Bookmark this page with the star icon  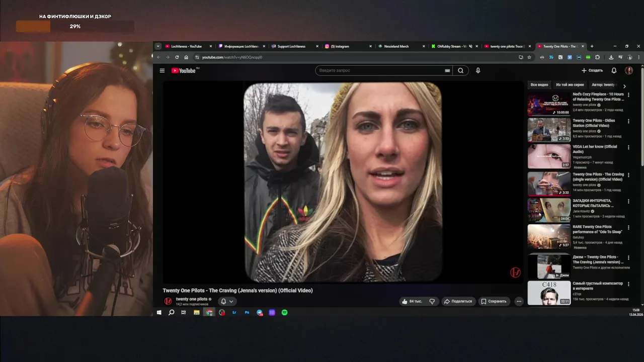click(x=529, y=57)
